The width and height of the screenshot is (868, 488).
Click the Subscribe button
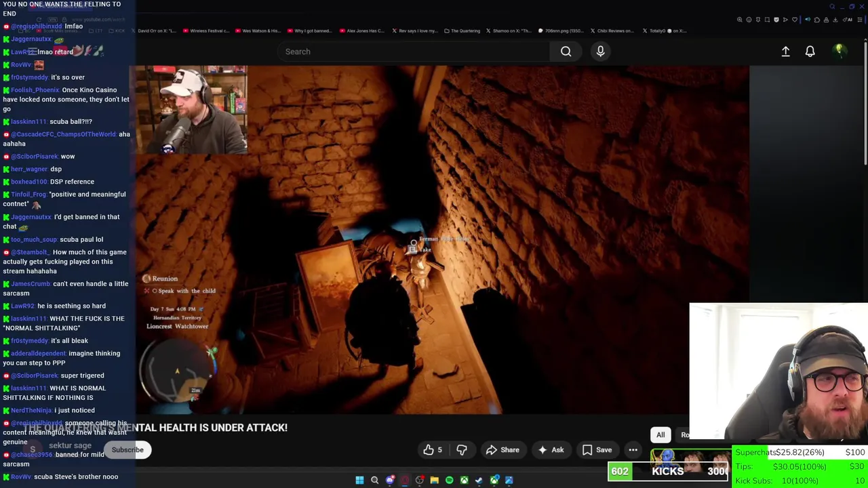point(127,450)
